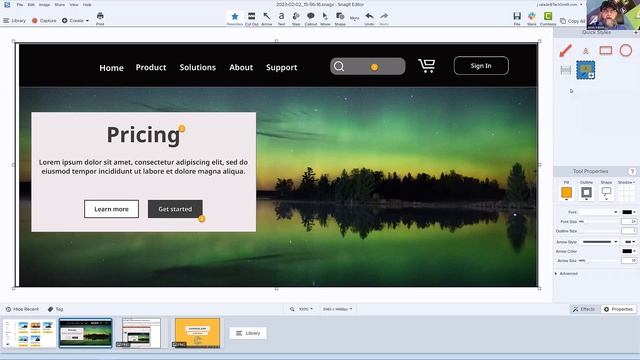Screen dimensions: 640x360
Task: Open the image dimensions dropdown
Action: 337,309
